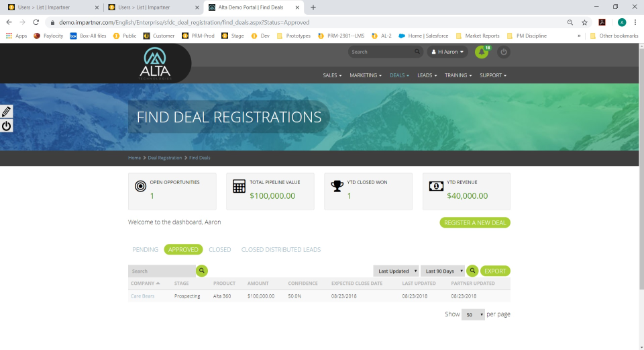Sort by EXPECTED CLOSE DATE column header
This screenshot has width=644, height=350.
point(356,283)
